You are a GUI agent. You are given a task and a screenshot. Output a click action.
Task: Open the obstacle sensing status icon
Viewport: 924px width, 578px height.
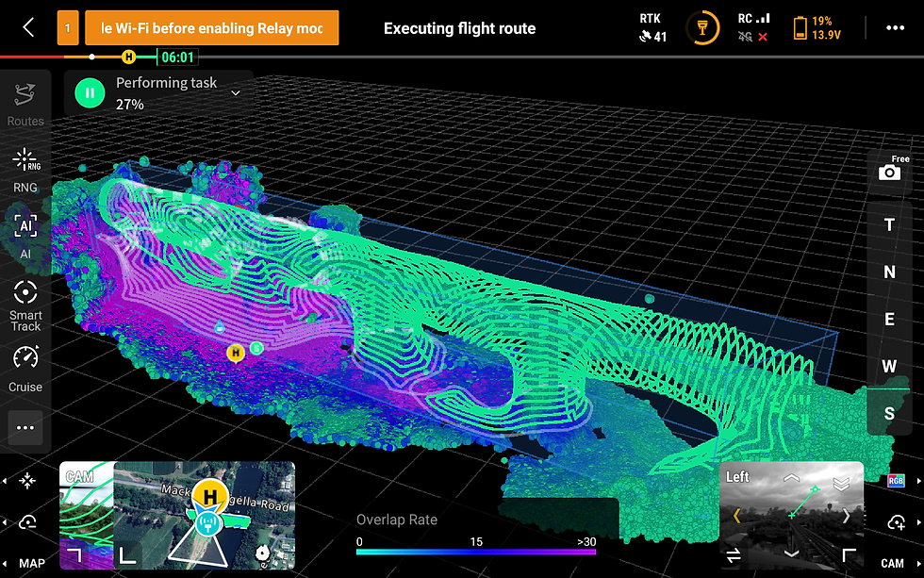pyautogui.click(x=702, y=27)
